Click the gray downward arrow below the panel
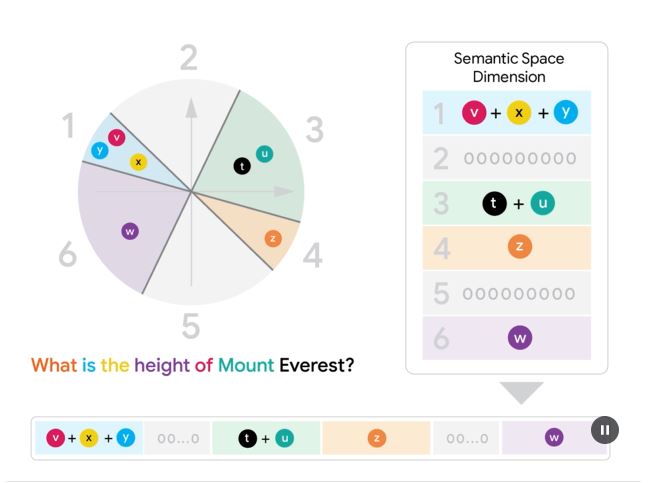Viewport: 667px width, 483px height. [x=522, y=392]
